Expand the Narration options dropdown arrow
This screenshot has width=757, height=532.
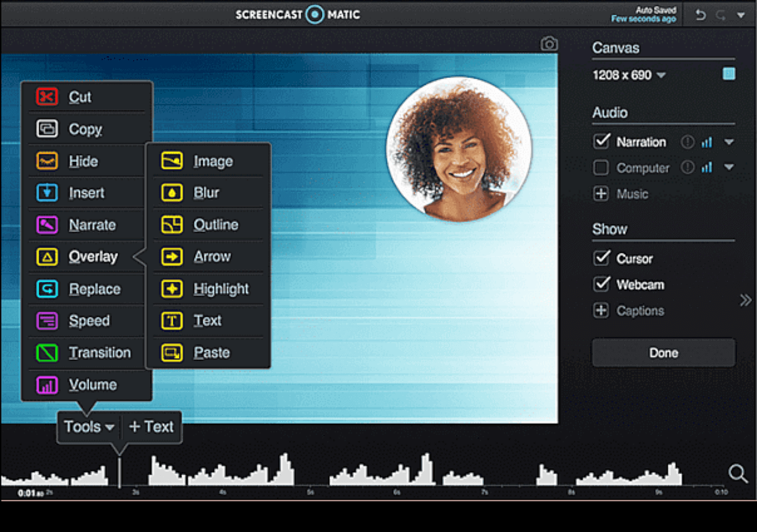point(729,142)
